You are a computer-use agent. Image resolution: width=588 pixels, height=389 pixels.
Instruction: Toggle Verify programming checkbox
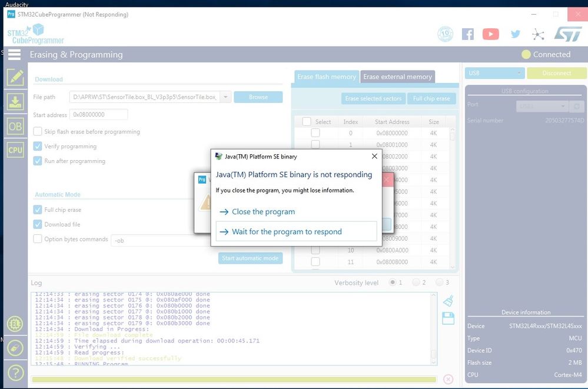(38, 146)
